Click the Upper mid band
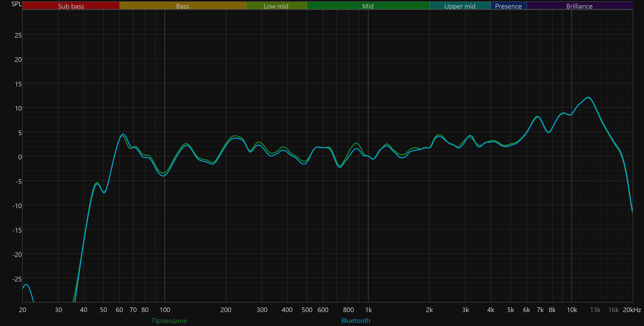The height and width of the screenshot is (326, 644). point(460,6)
